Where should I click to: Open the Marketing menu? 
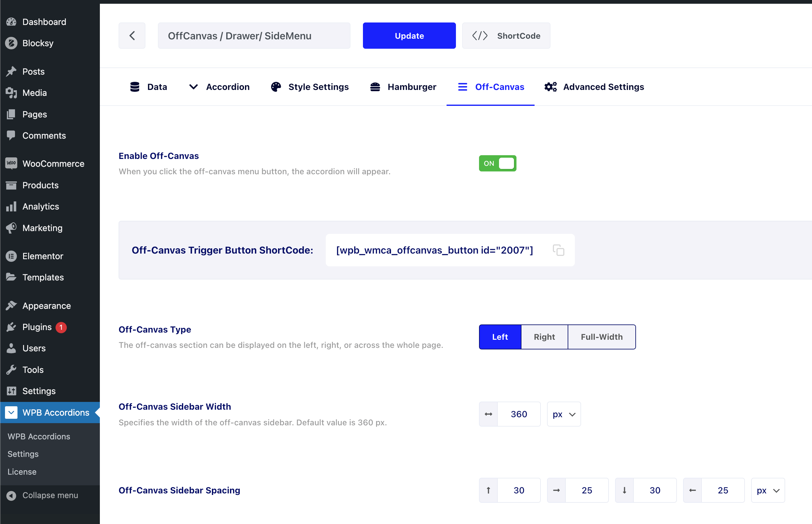coord(42,228)
